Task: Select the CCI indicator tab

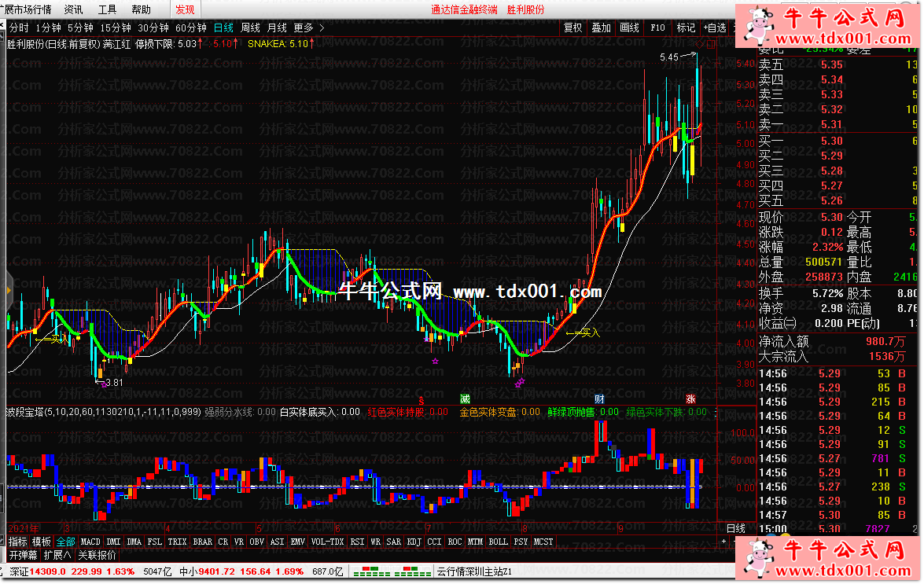Action: point(434,542)
